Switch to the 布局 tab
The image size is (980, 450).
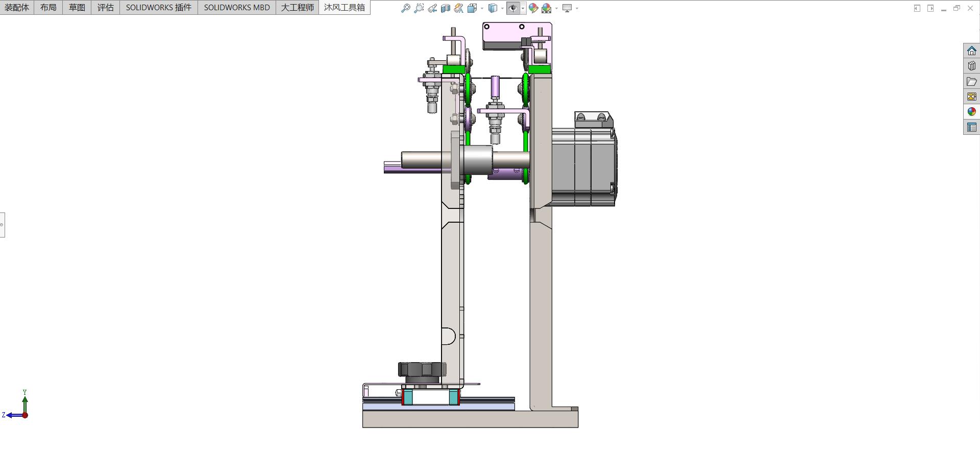pyautogui.click(x=48, y=7)
